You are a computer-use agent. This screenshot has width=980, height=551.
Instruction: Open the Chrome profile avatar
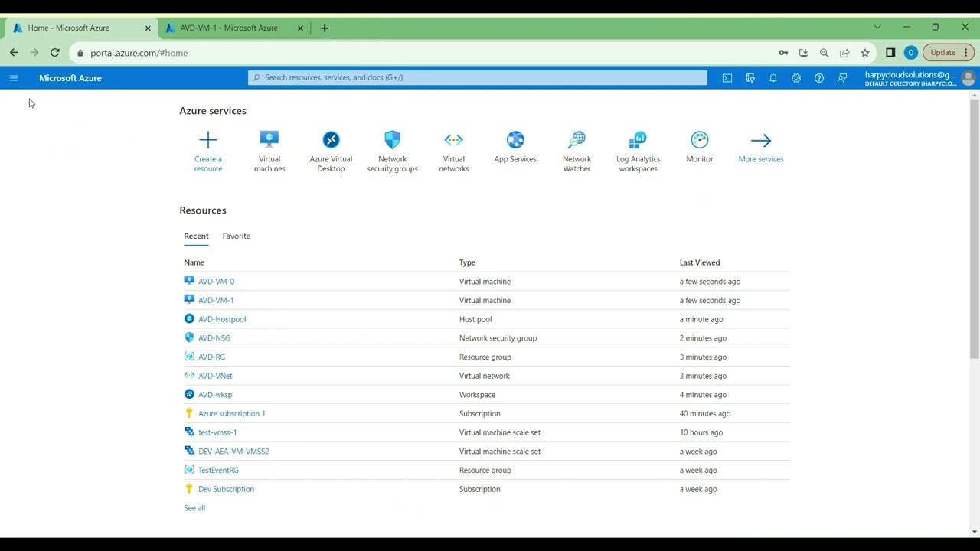coord(910,53)
